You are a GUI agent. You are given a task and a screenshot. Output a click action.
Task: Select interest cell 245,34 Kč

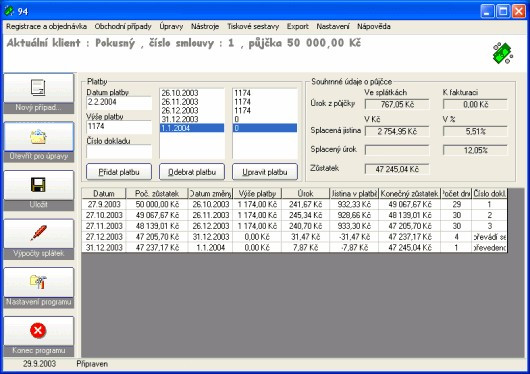click(306, 215)
